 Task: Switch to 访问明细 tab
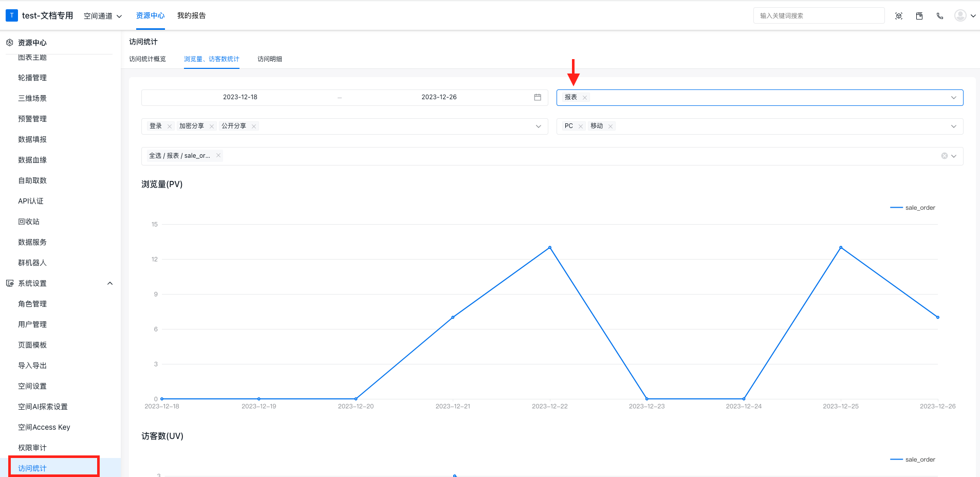pos(270,59)
